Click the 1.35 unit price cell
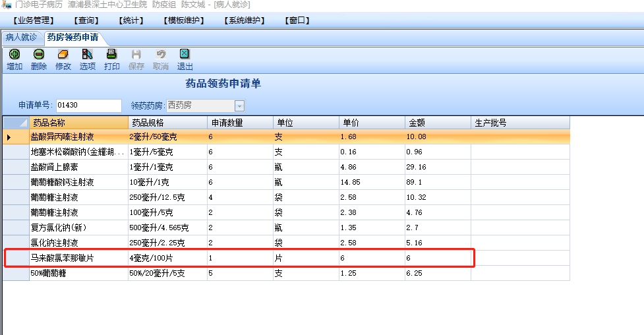This screenshot has width=644, height=335. pos(372,228)
